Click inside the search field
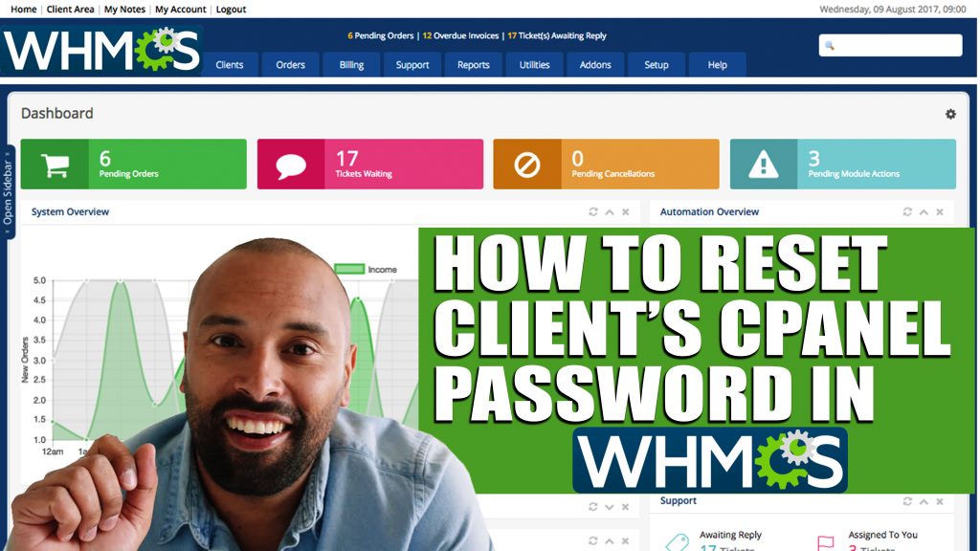 click(890, 44)
